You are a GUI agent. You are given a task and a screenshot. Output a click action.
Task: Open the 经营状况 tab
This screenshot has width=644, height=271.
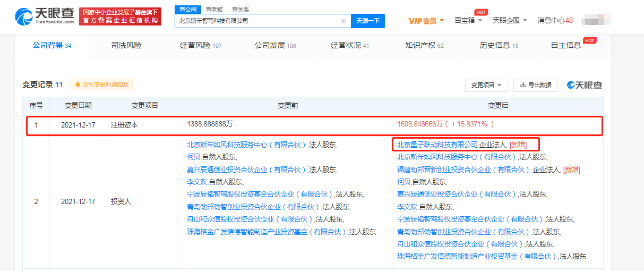coord(349,46)
